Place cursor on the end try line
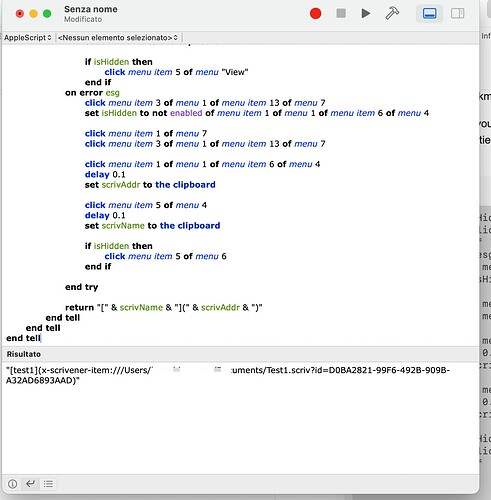The height and width of the screenshot is (500, 491). click(82, 287)
